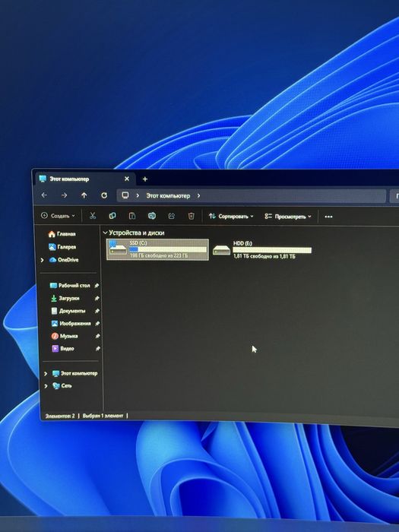Expand OneDrive in the sidebar
The width and height of the screenshot is (399, 532).
[x=43, y=260]
